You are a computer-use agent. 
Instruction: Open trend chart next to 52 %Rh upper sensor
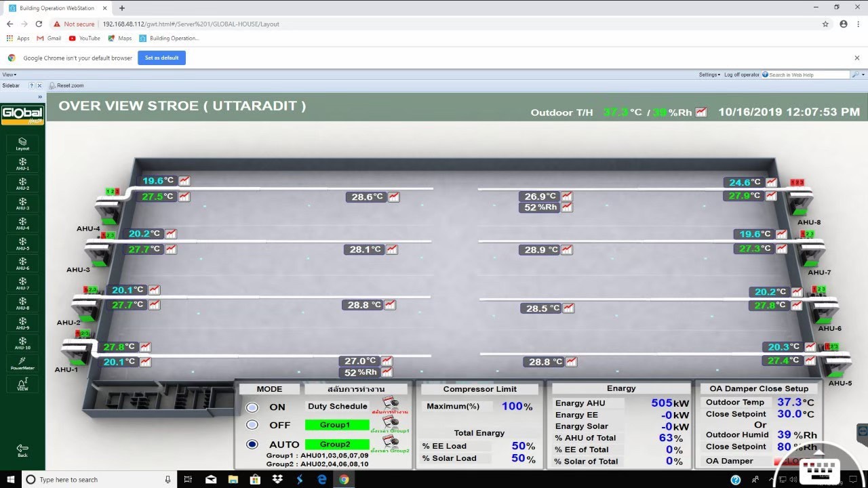(566, 207)
